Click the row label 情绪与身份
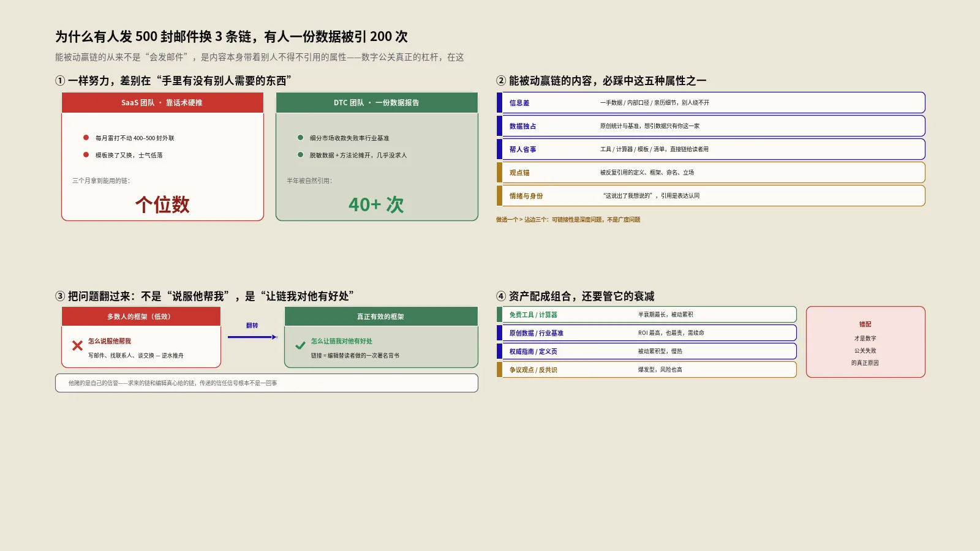 pyautogui.click(x=526, y=196)
